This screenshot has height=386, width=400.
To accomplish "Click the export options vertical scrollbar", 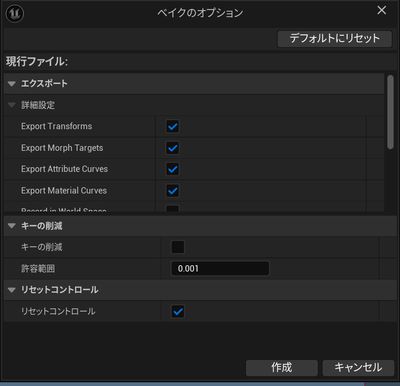I will pos(390,112).
